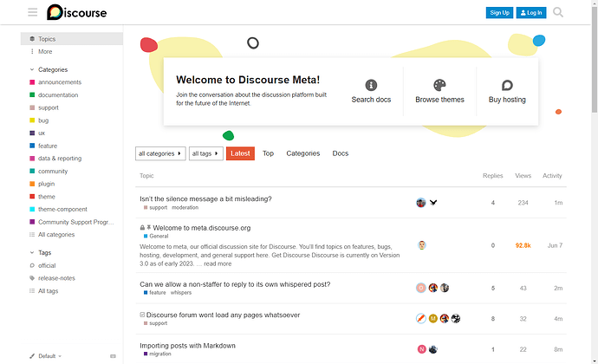Click first poster avatar on silence message topic
Viewport: 598px width, 364px height.
coord(421,203)
